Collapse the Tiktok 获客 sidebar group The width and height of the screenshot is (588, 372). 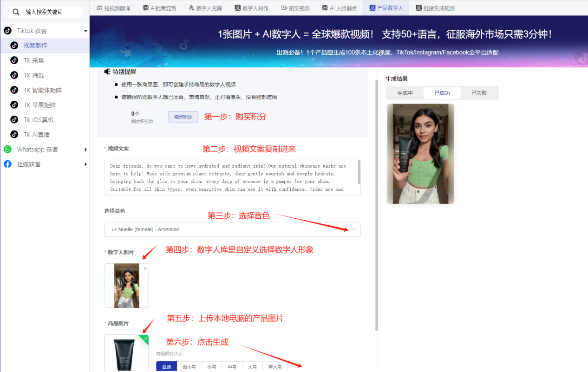click(85, 31)
